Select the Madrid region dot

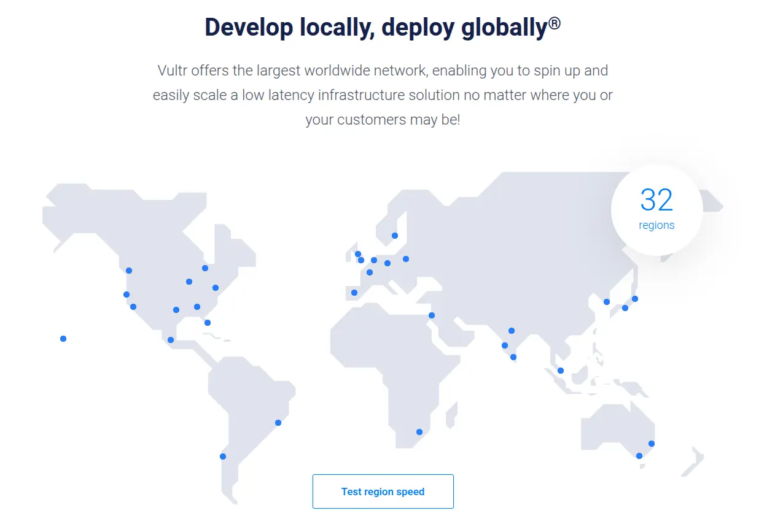(x=353, y=293)
